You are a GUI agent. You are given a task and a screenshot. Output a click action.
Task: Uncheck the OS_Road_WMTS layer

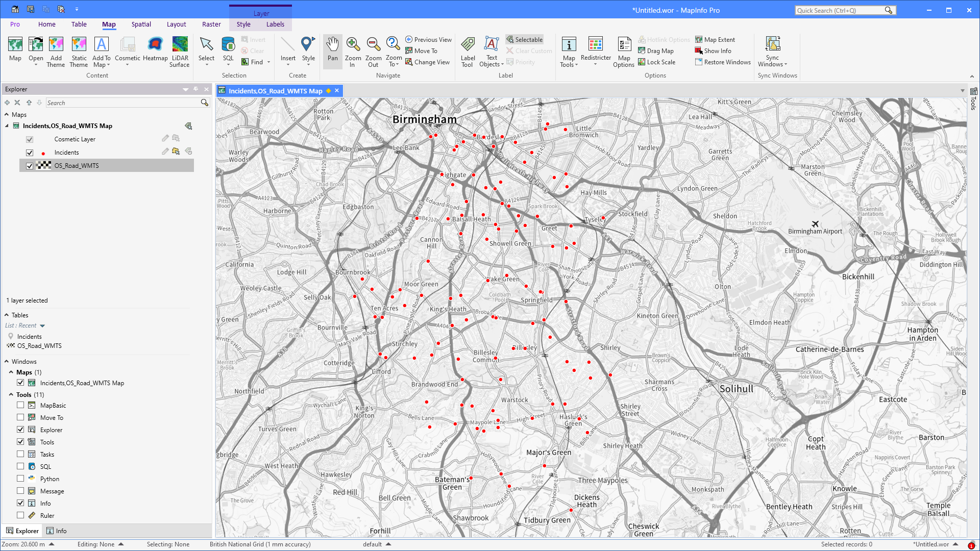point(30,165)
